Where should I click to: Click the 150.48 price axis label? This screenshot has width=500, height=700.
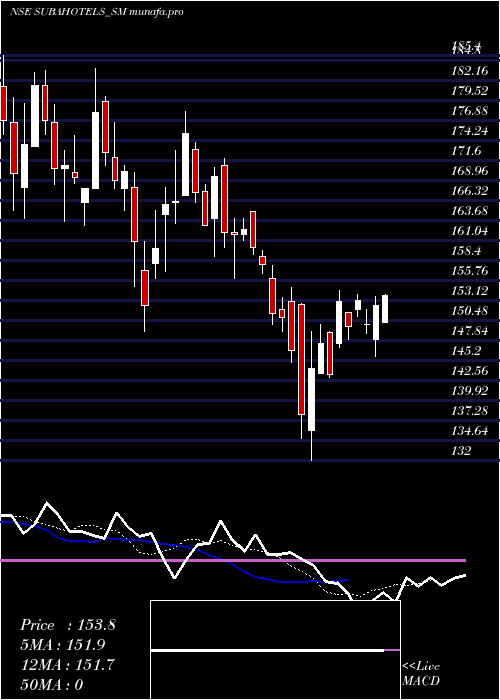(x=470, y=311)
